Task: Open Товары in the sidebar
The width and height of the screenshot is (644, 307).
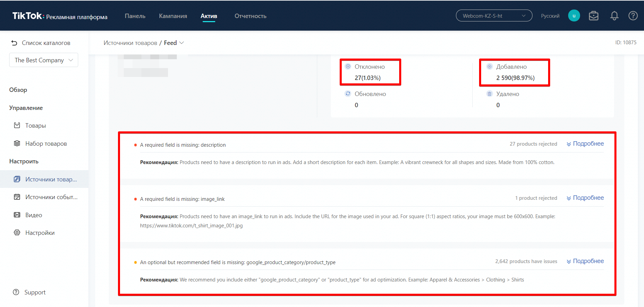Action: [35, 126]
